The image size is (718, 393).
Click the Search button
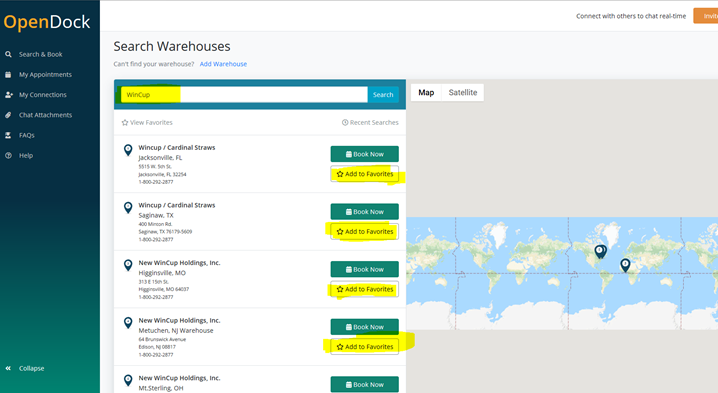(x=383, y=95)
